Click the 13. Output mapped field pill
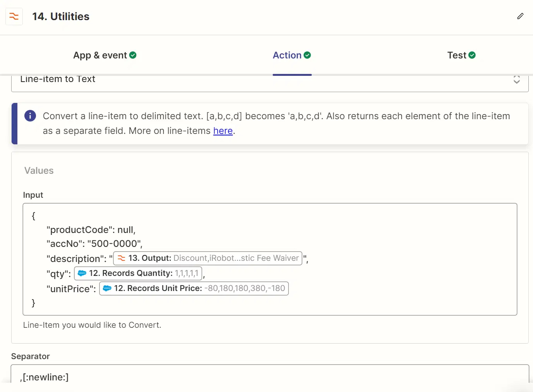Viewport: 533px width, 392px height. click(x=208, y=258)
